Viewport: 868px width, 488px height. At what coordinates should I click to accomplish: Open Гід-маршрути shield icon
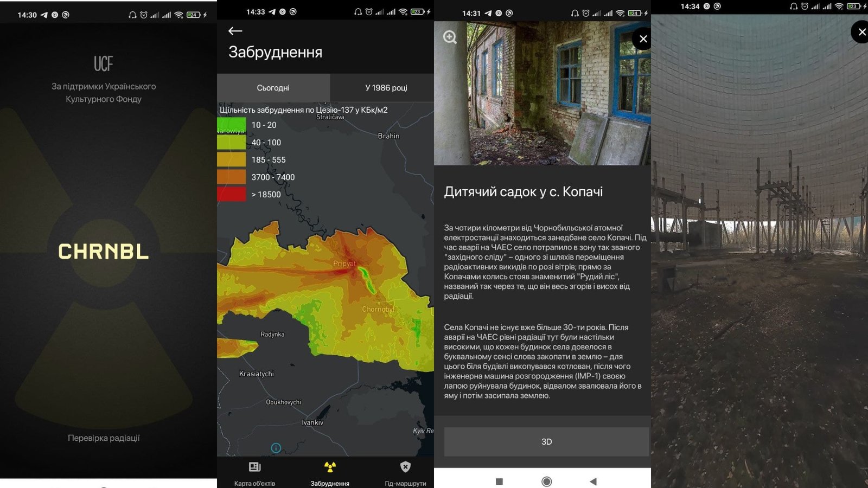tap(405, 467)
